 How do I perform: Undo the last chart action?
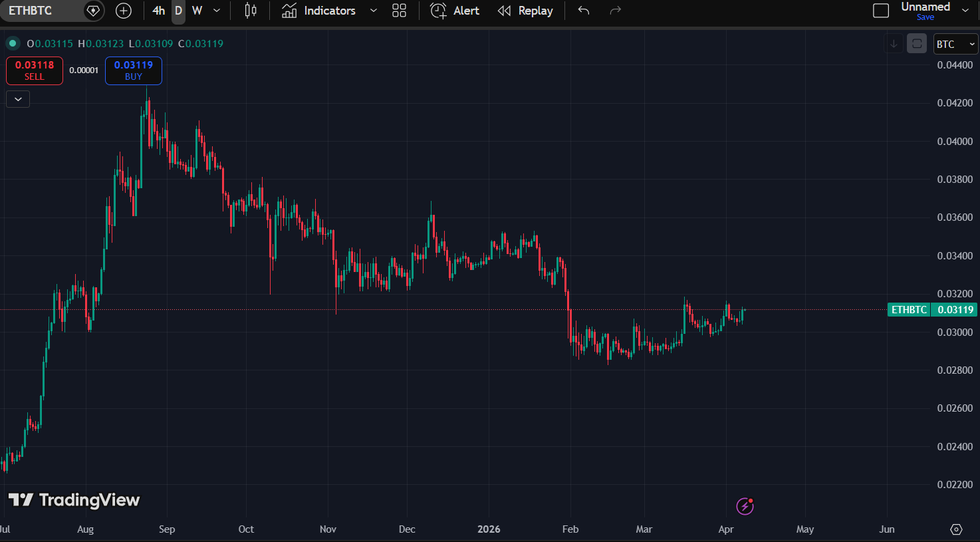coord(584,11)
